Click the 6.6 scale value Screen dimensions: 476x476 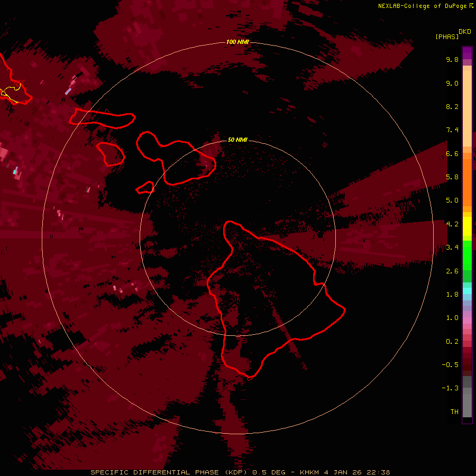click(x=452, y=153)
